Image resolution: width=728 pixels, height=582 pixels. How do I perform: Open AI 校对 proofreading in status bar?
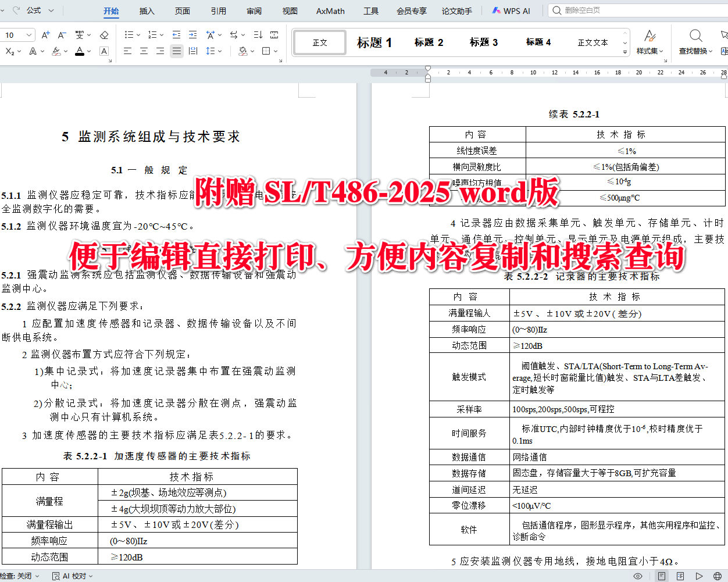[x=73, y=576]
